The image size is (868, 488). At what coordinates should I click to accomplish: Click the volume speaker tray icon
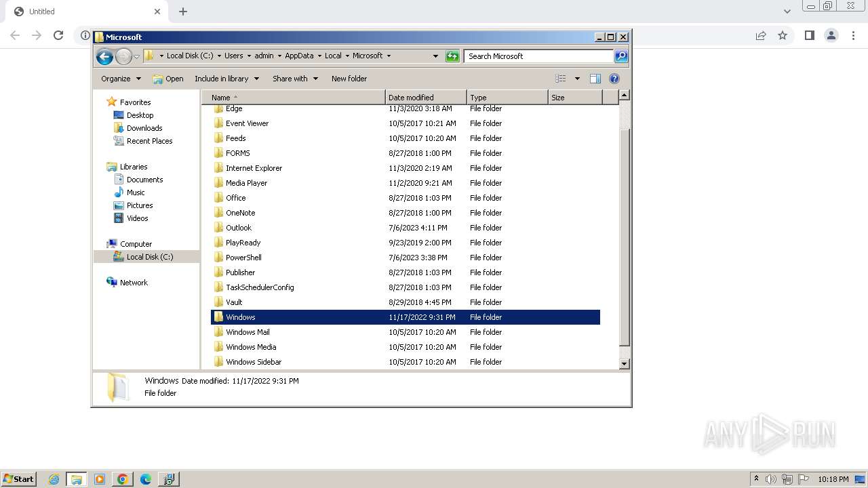click(x=771, y=479)
